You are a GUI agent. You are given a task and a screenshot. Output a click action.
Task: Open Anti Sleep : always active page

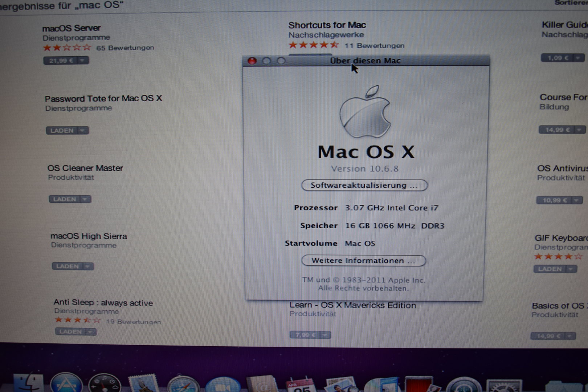coord(103,303)
